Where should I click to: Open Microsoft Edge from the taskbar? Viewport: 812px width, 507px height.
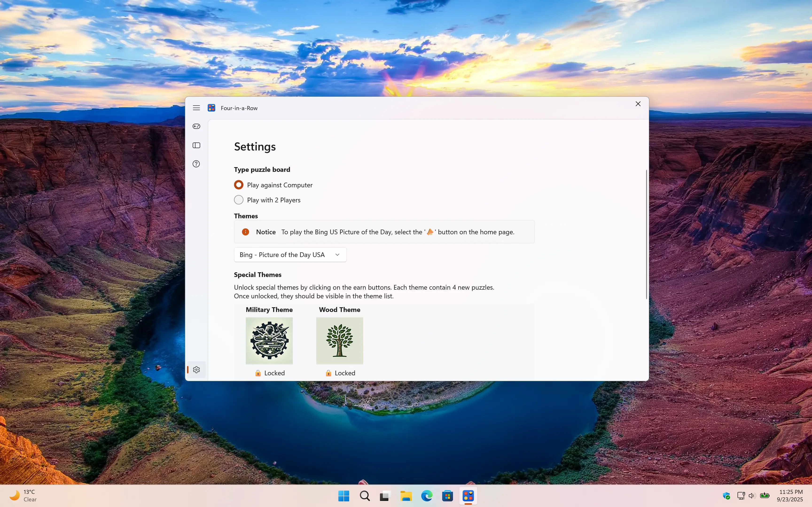click(x=426, y=495)
